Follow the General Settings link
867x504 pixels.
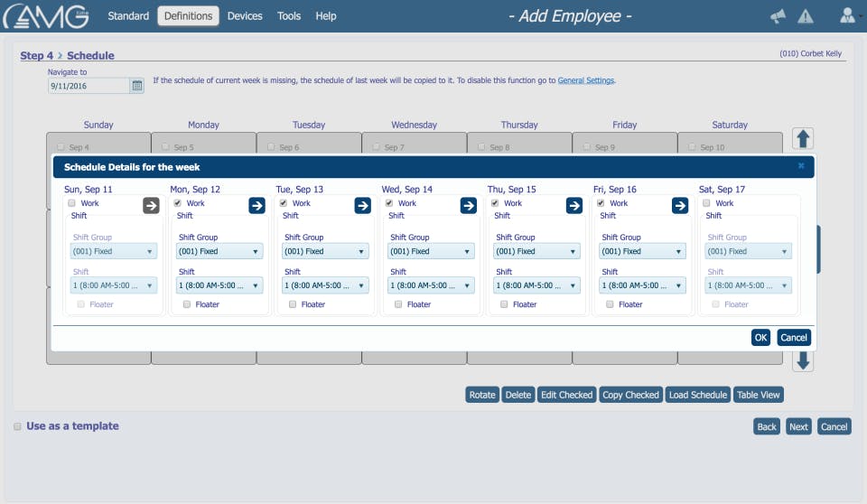coord(585,80)
